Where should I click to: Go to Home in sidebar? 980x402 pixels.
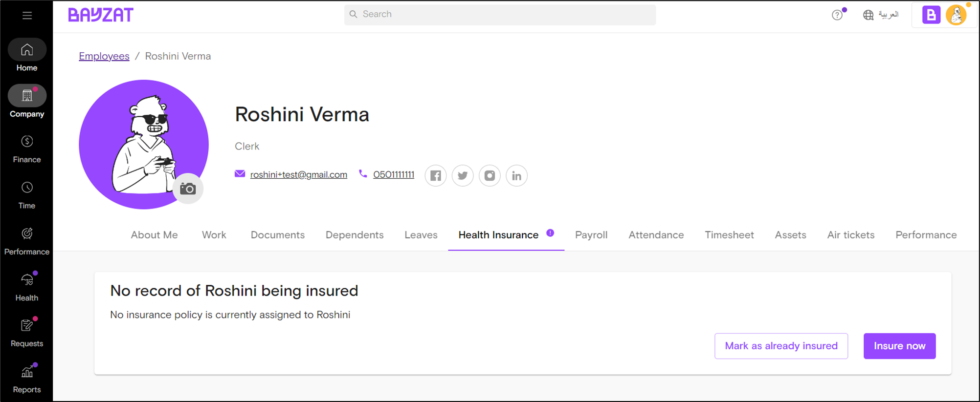27,56
